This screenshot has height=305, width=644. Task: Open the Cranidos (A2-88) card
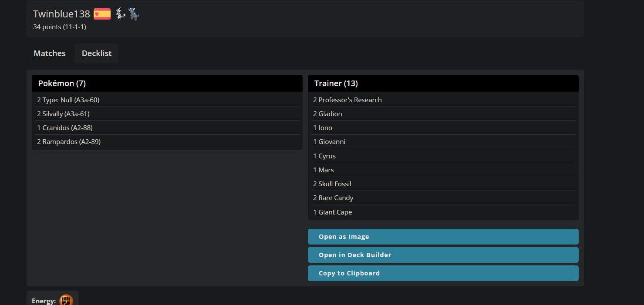click(65, 128)
